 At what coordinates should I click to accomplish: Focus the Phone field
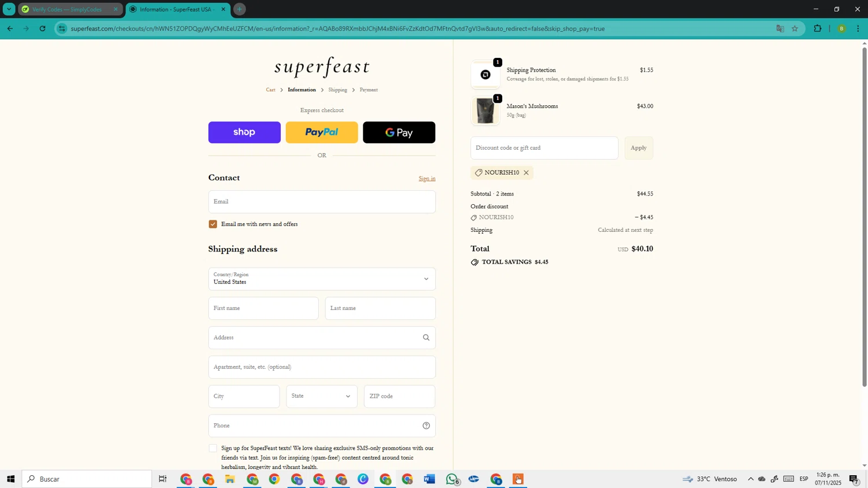point(322,426)
